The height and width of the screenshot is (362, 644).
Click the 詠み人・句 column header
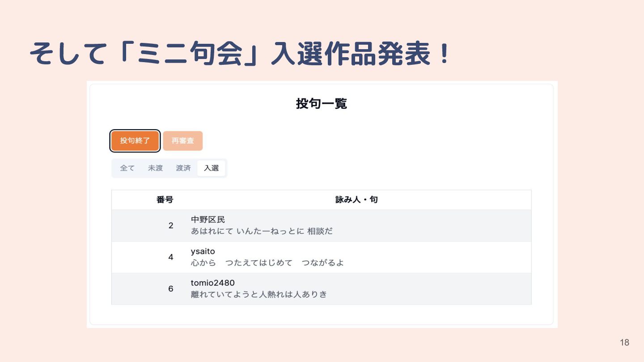pyautogui.click(x=356, y=200)
